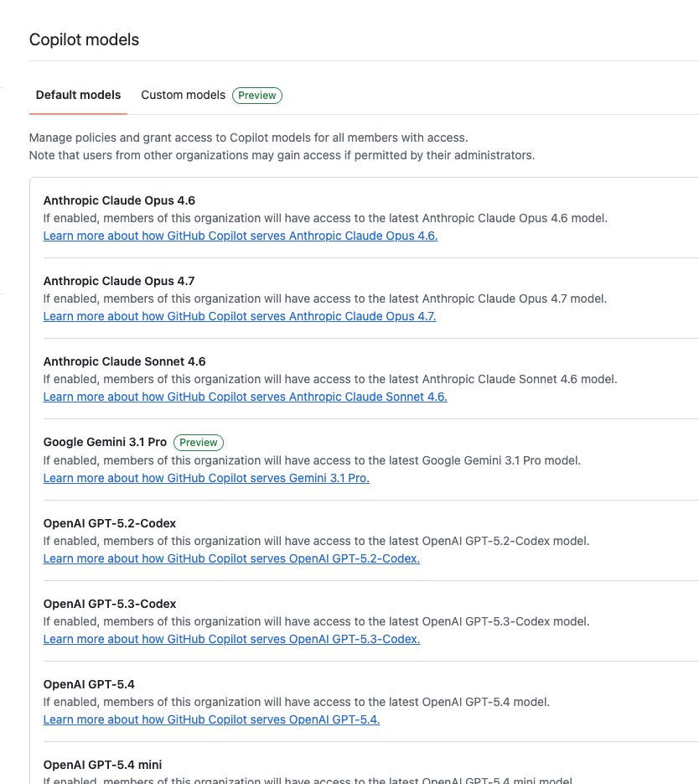Select the Anthropic Claude Opus 4.7 title
The height and width of the screenshot is (784, 699).
click(119, 281)
